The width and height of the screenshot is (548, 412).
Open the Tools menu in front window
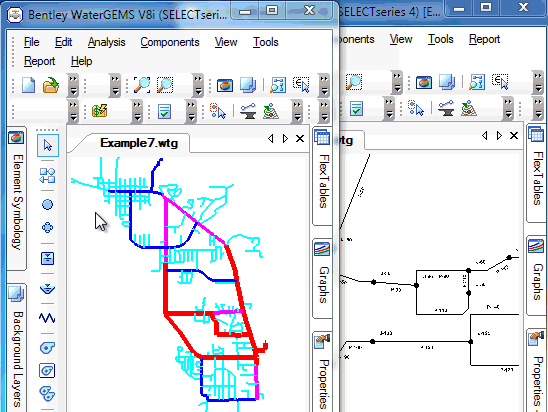266,42
